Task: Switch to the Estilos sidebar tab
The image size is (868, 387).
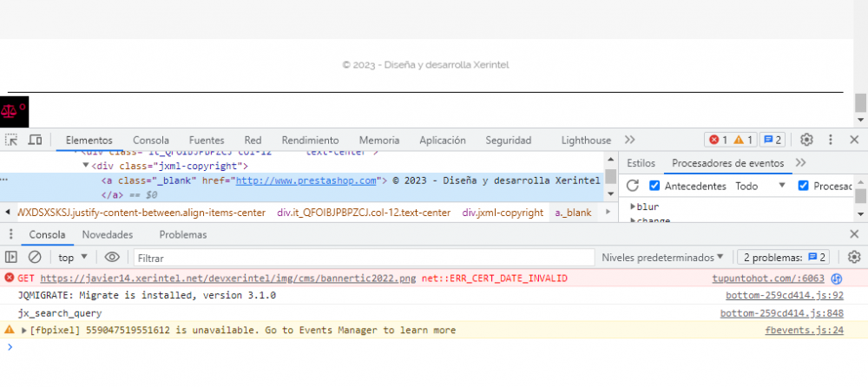Action: [641, 163]
